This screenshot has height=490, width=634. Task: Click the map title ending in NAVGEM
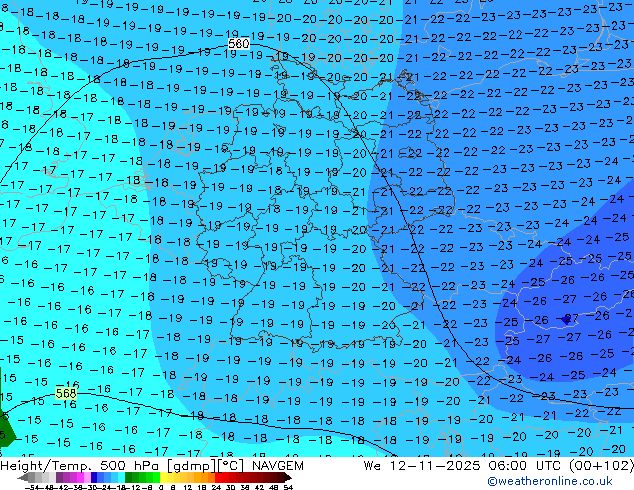pyautogui.click(x=152, y=466)
